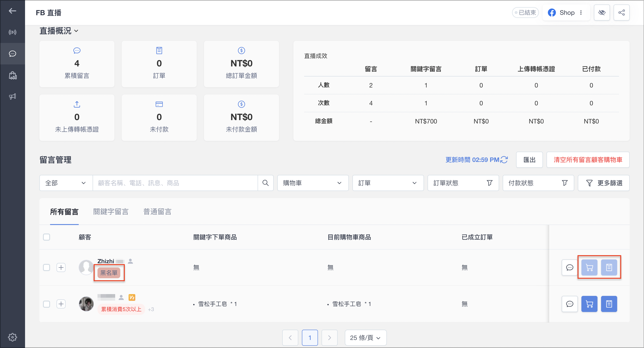Click 清空所有留言顧客購物車 button
Image resolution: width=644 pixels, height=348 pixels.
(588, 160)
